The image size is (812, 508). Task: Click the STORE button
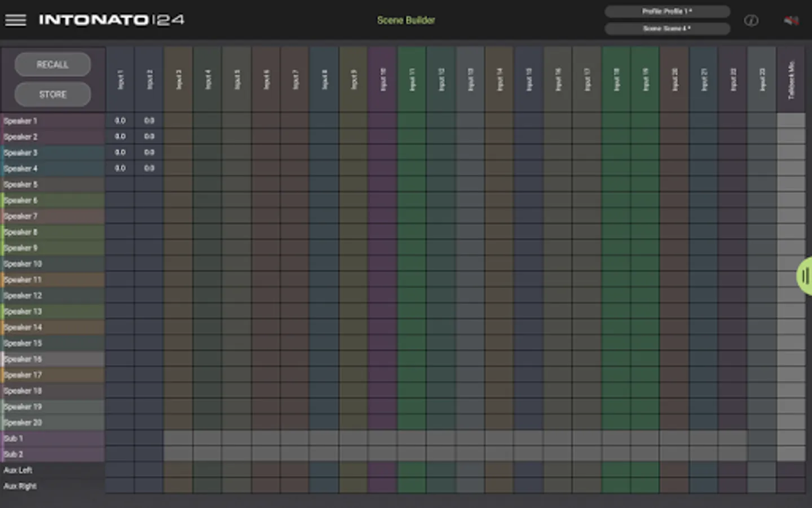point(52,94)
